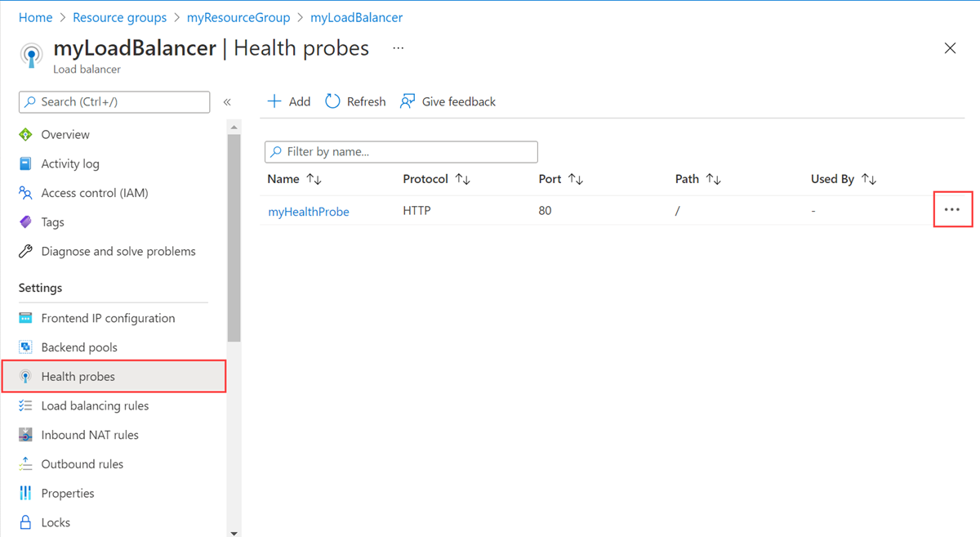Image resolution: width=980 pixels, height=537 pixels.
Task: Click the load balancer icon beside title
Action: pyautogui.click(x=31, y=55)
